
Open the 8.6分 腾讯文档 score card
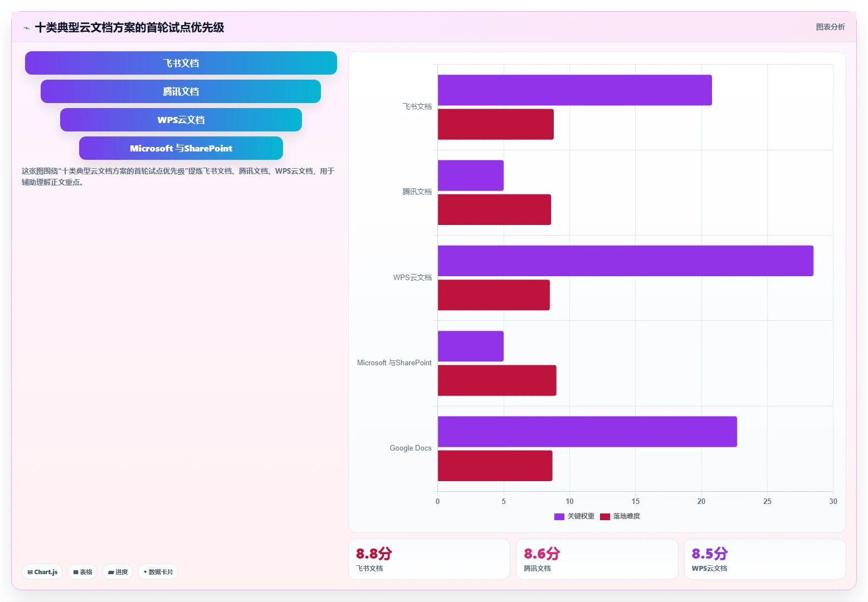[597, 559]
